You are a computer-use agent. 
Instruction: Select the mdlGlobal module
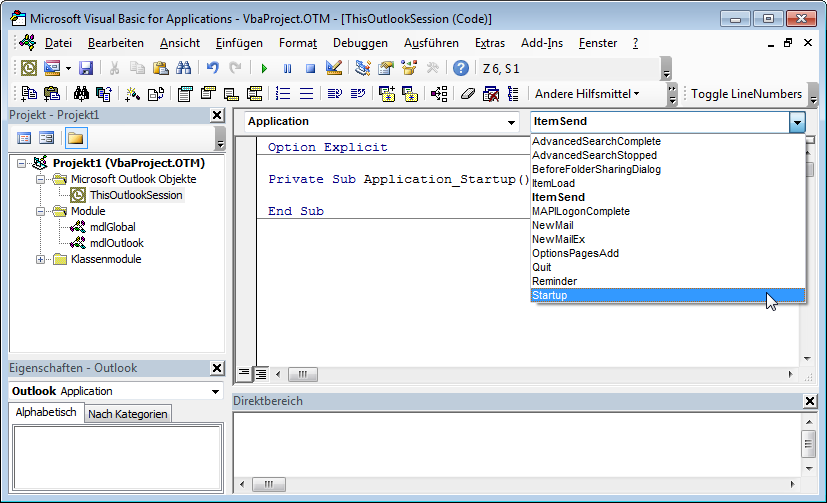coord(112,227)
